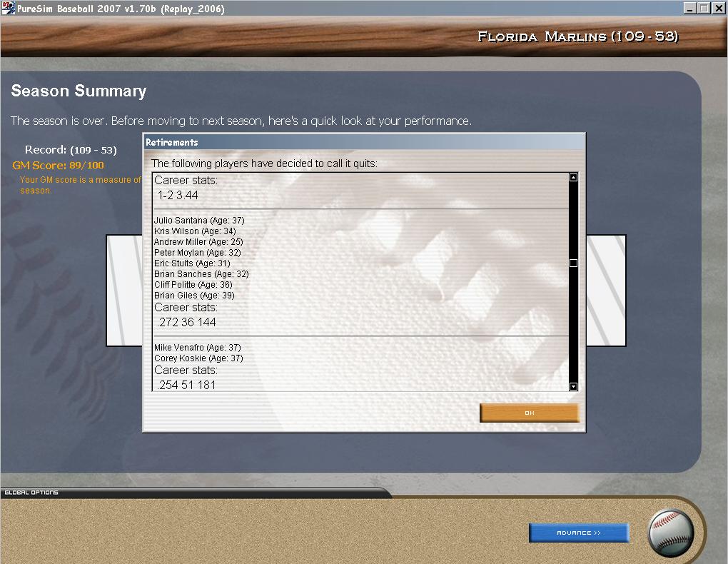Click career stats line .272 36 144
Image resolution: width=728 pixels, height=564 pixels.
pos(187,322)
